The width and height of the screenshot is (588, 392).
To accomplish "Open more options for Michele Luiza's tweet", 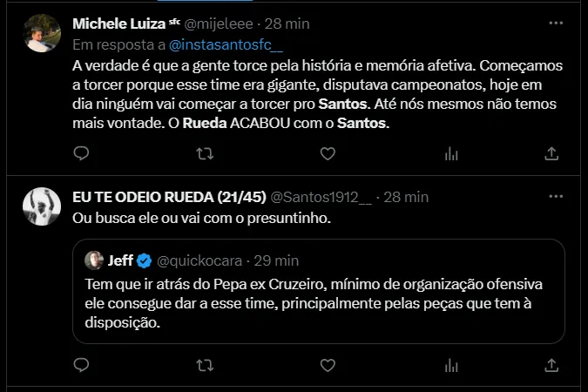I will click(x=555, y=22).
